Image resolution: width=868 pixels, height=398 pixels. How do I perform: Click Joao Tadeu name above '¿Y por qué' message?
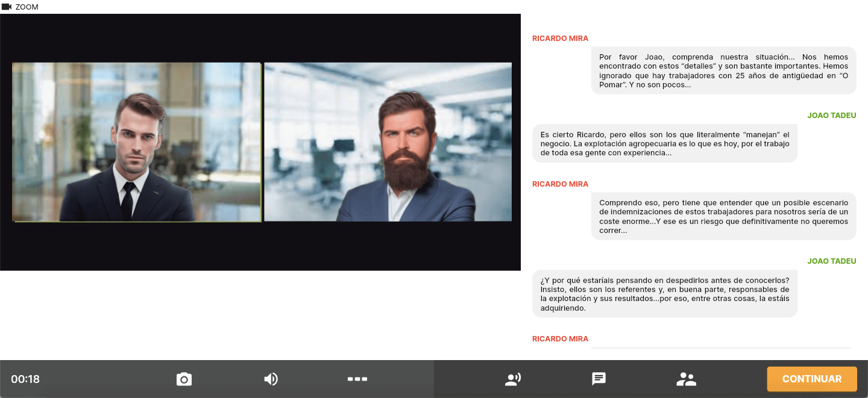pos(831,261)
